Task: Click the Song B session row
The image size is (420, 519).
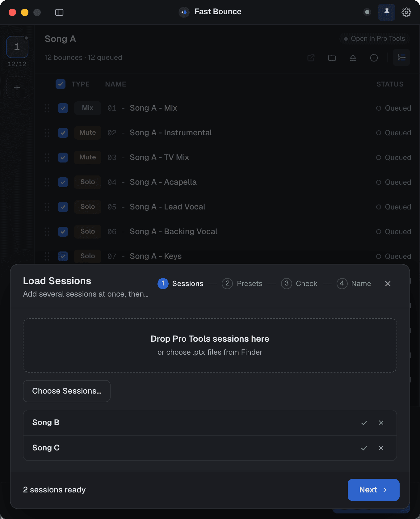Action: pos(210,423)
